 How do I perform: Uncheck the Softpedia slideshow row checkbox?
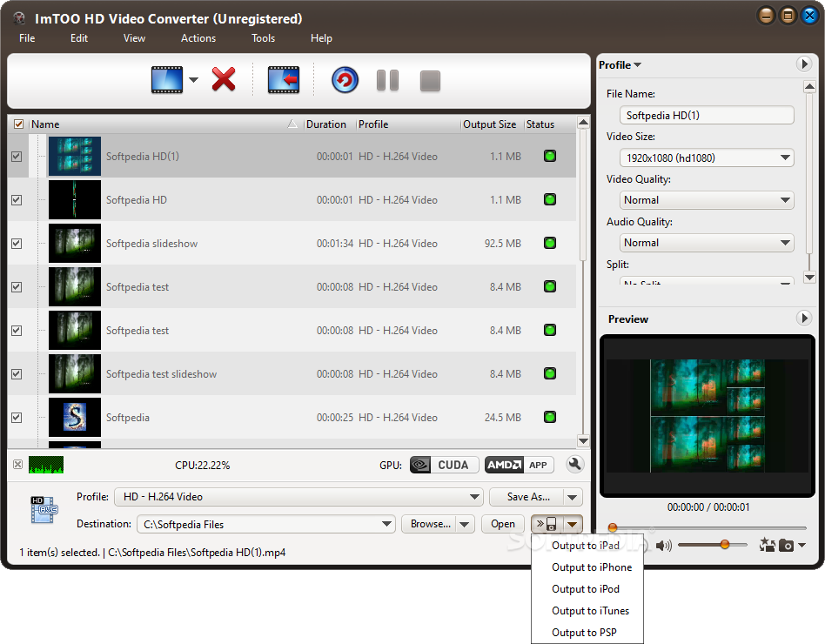[x=17, y=244]
